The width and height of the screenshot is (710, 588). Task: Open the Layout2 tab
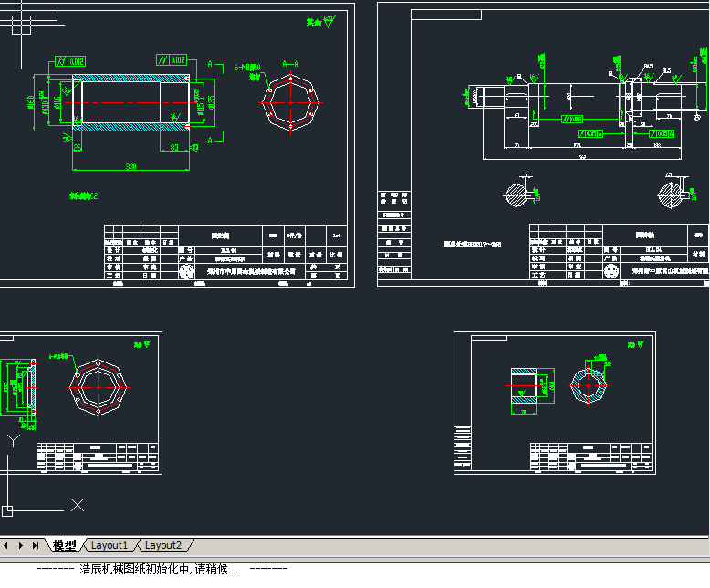[163, 545]
